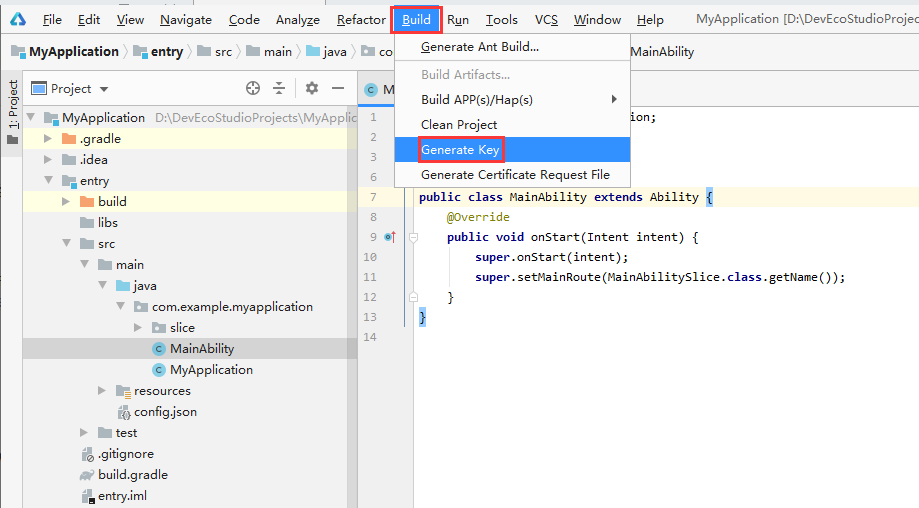919x508 pixels.
Task: Click inside setMainRoute code line
Action: pyautogui.click(x=660, y=277)
